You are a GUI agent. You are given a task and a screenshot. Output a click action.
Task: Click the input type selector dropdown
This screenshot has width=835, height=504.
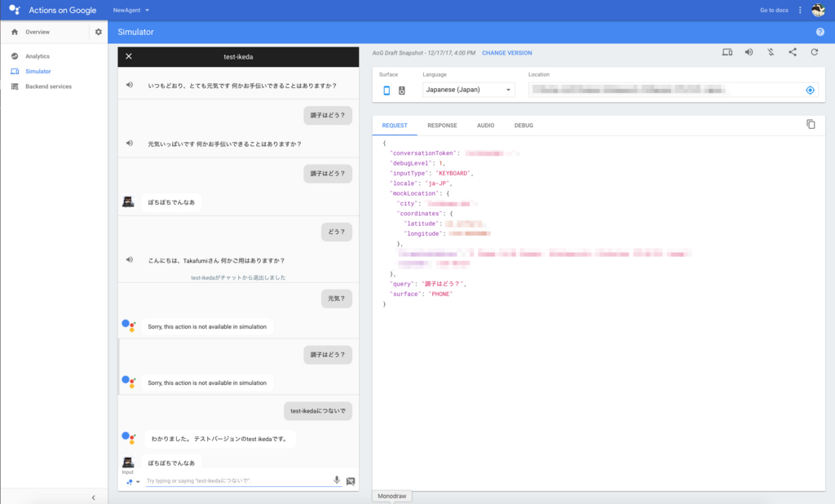point(133,482)
